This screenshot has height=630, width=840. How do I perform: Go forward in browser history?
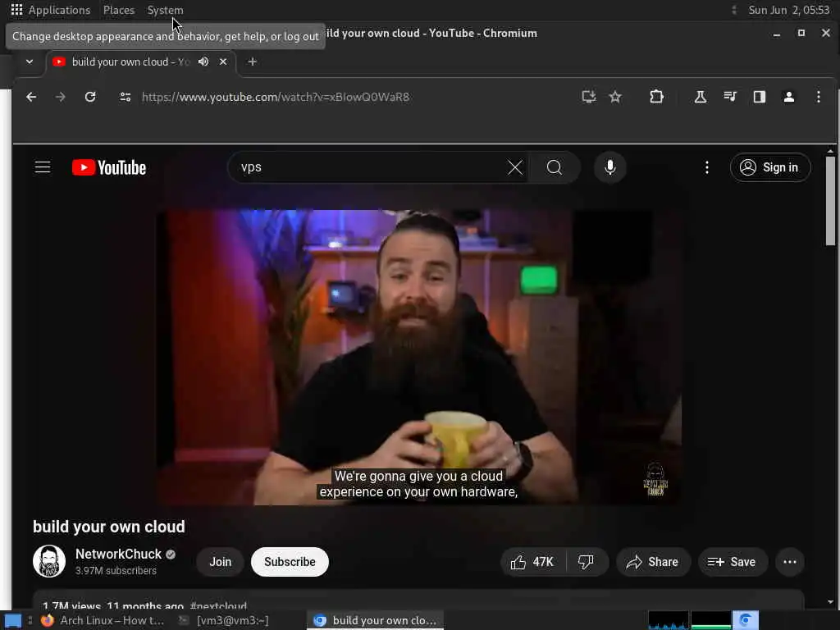pos(61,97)
